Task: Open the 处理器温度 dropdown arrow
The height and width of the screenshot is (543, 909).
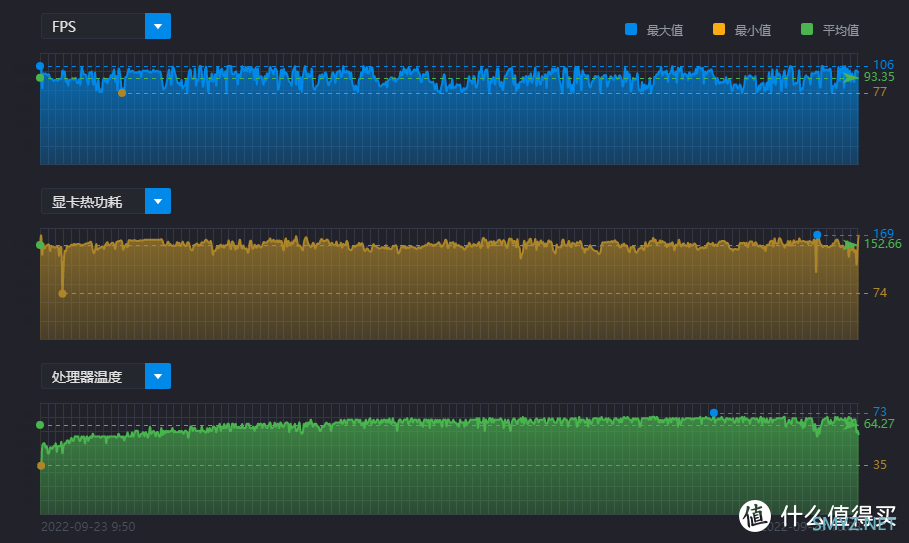Action: coord(158,377)
